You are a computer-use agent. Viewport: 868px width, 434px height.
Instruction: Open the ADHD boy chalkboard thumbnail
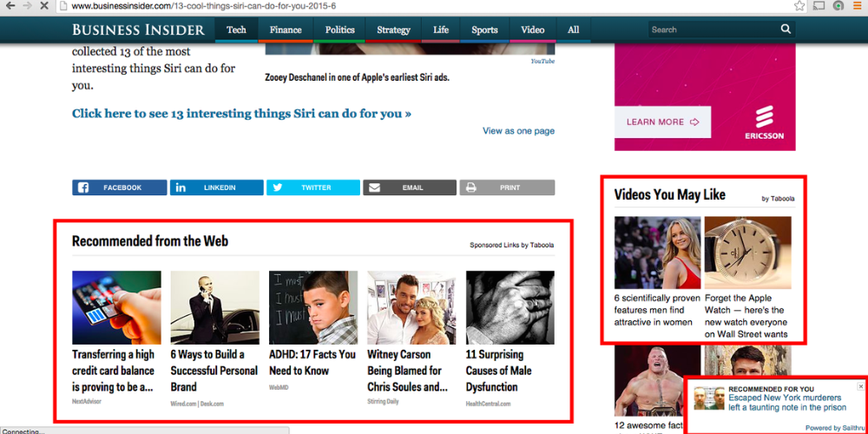click(313, 307)
